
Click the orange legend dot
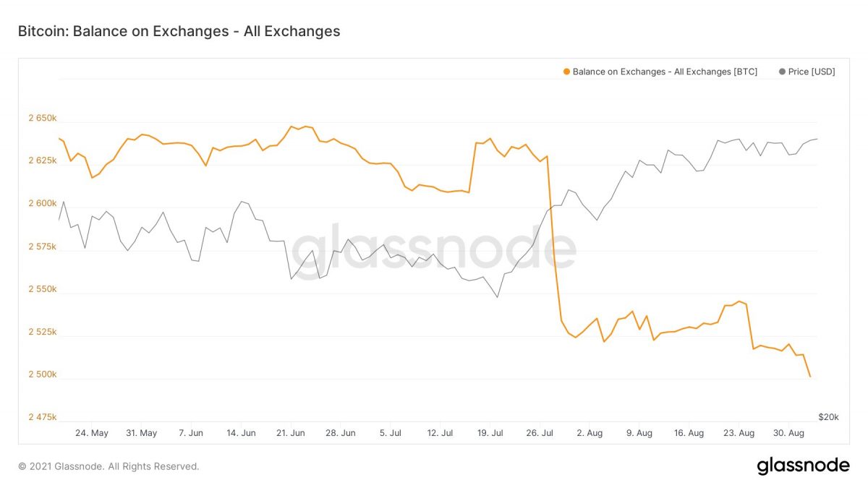coord(566,72)
